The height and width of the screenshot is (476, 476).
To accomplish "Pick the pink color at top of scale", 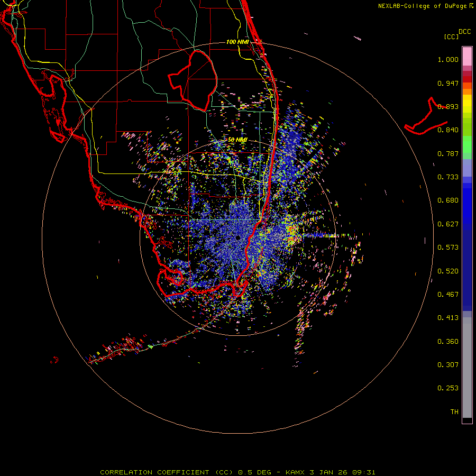I will tap(467, 57).
